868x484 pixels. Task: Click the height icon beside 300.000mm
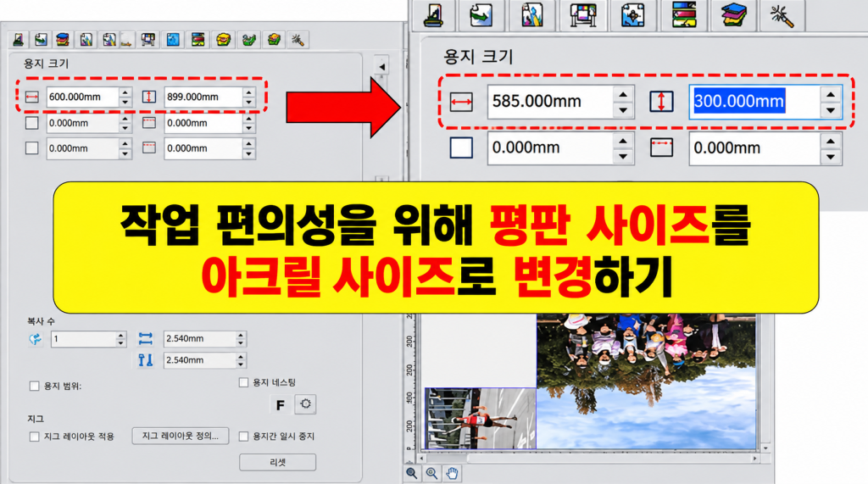point(661,102)
